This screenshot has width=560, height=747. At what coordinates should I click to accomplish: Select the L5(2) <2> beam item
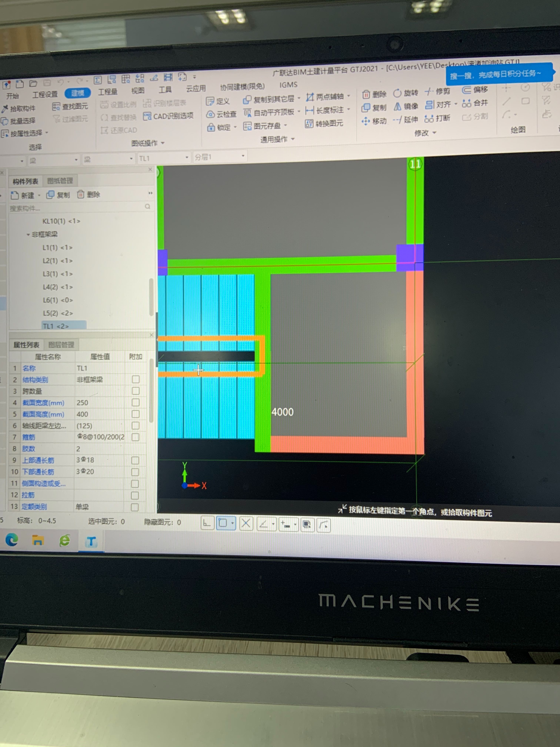tap(57, 313)
